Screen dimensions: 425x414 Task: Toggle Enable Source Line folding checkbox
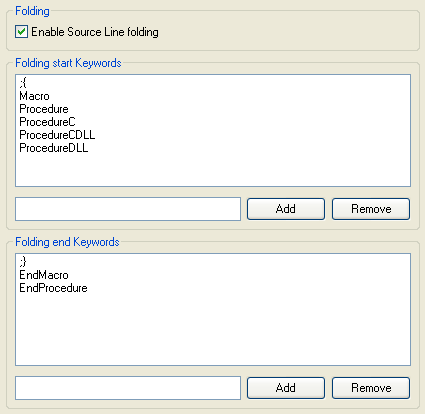click(21, 32)
